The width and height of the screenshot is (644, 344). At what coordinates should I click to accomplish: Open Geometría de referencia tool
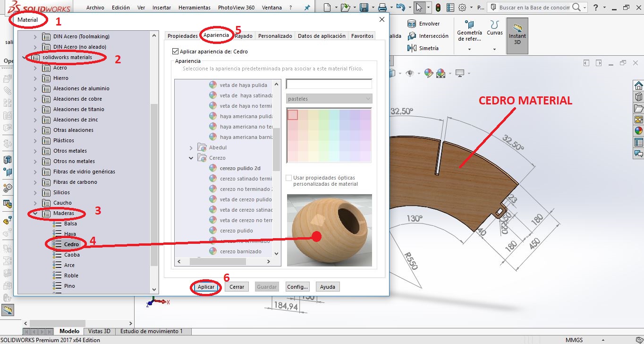(469, 31)
